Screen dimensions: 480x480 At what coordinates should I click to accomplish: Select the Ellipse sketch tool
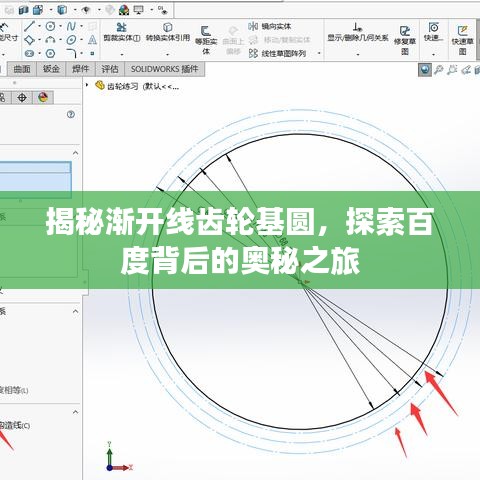coord(71,40)
